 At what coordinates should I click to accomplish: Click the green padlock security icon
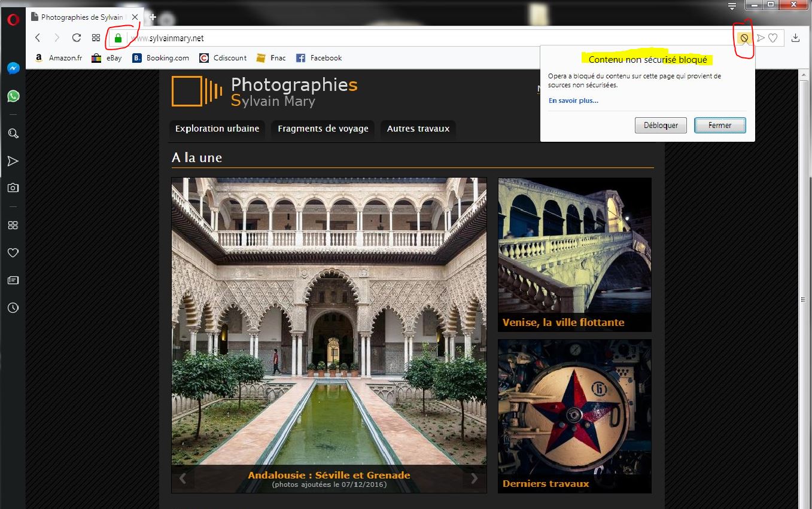tap(118, 38)
